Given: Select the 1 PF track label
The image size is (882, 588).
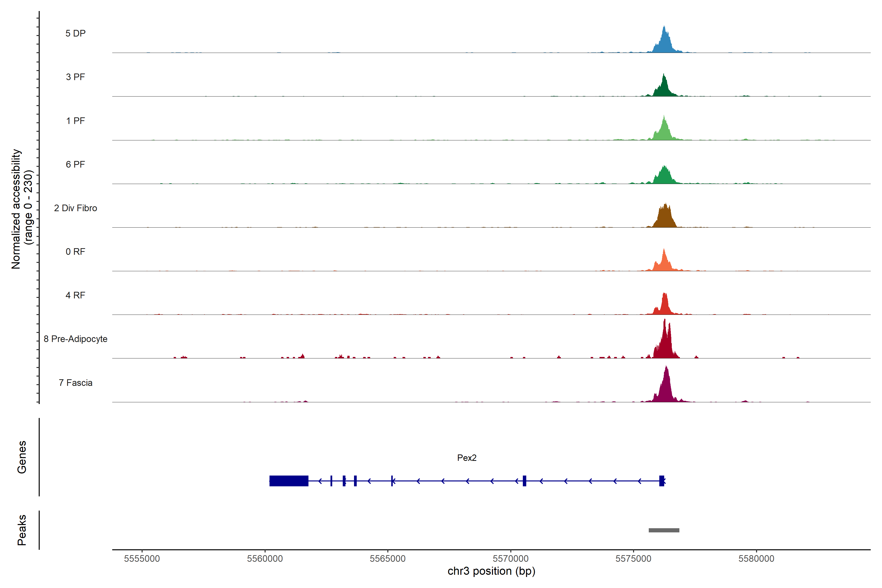Looking at the screenshot, I should [75, 121].
